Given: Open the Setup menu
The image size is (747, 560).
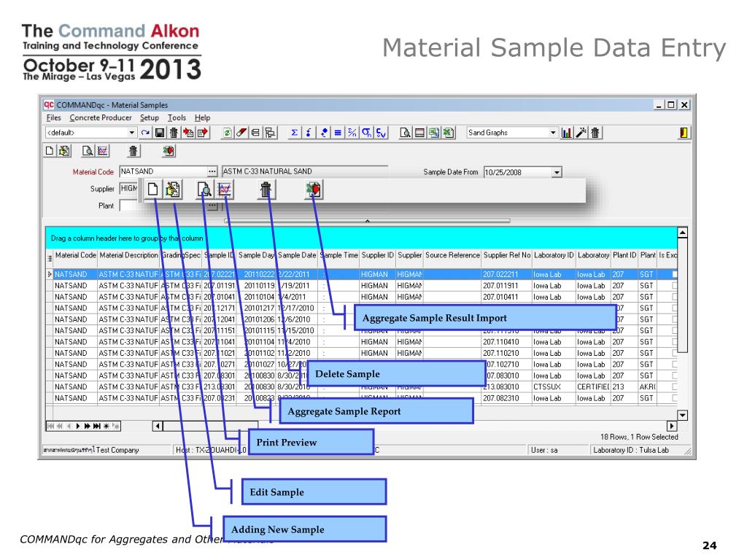Looking at the screenshot, I should (149, 117).
